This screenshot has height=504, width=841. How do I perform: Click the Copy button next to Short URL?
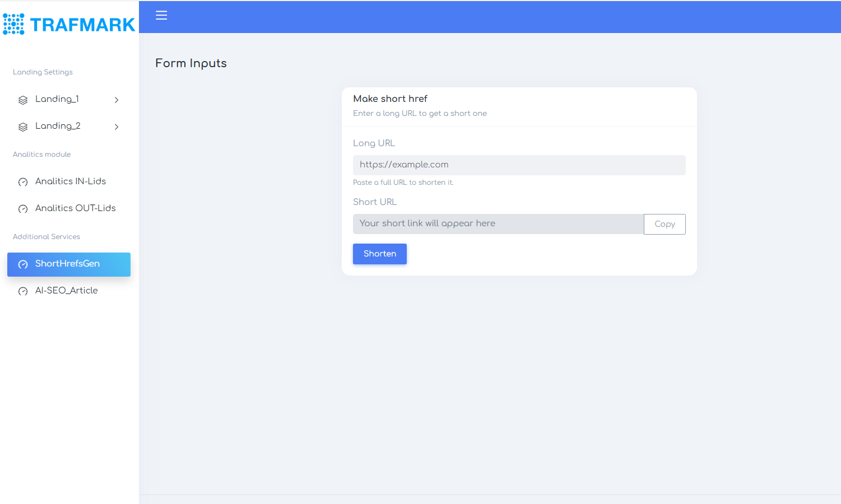click(x=665, y=224)
